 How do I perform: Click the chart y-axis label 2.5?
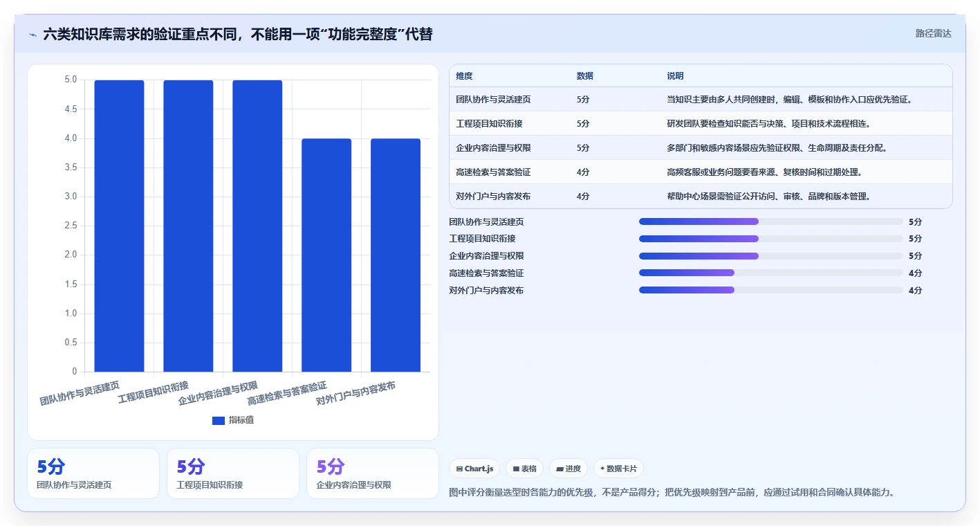[x=71, y=226]
